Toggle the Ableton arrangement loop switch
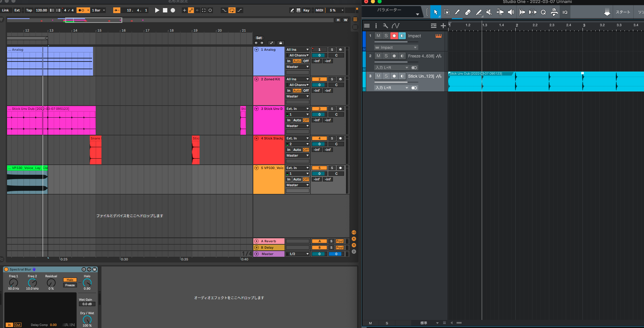644x328 pixels. coord(232,10)
